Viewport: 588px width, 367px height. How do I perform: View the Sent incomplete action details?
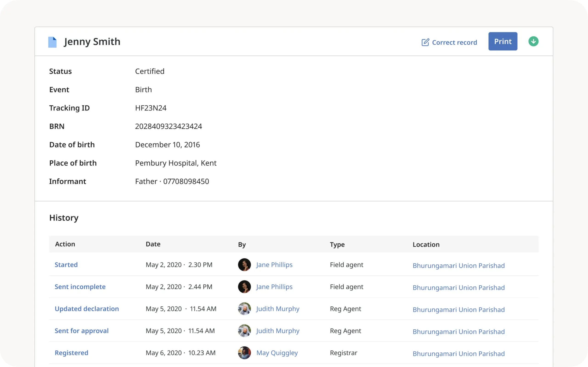80,287
